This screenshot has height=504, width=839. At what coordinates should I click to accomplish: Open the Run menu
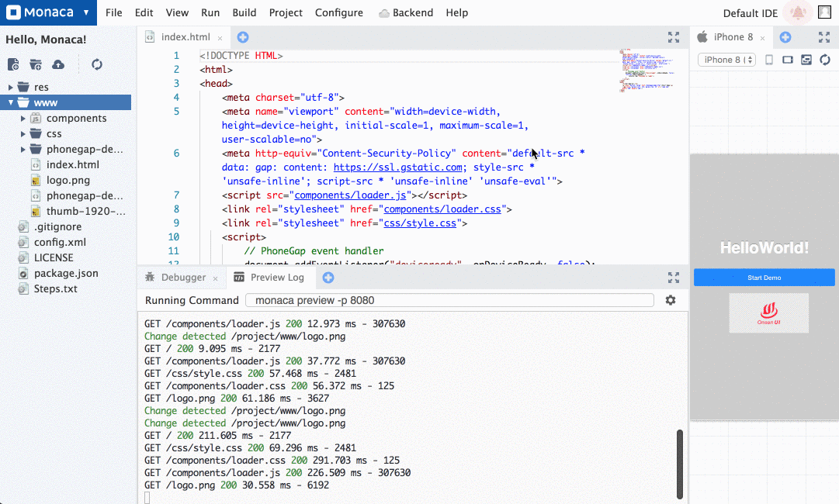[210, 12]
